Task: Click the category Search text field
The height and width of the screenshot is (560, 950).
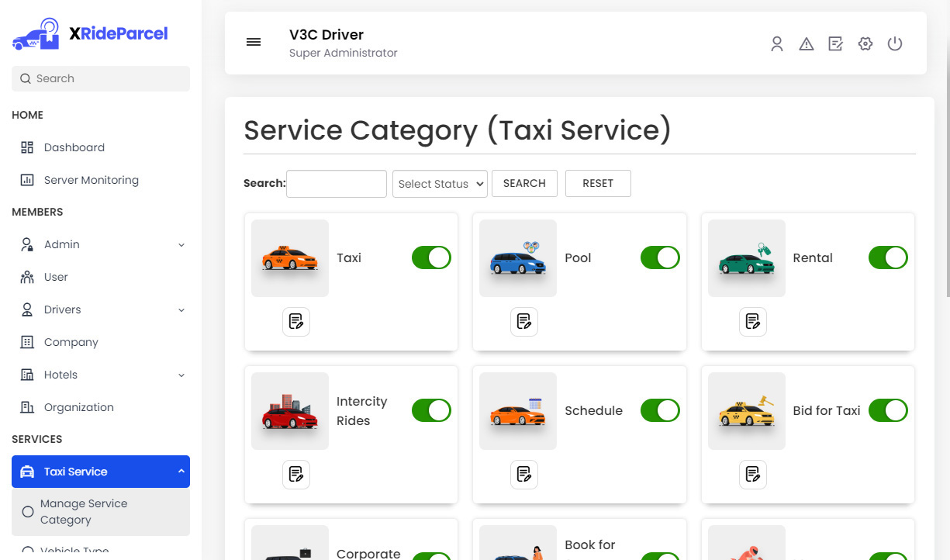Action: [337, 184]
